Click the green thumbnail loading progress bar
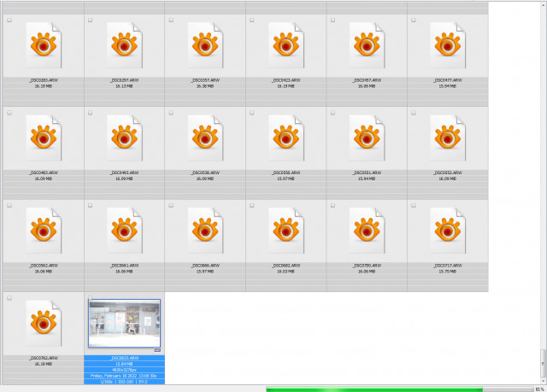Image resolution: width=547 pixels, height=392 pixels. [x=400, y=389]
